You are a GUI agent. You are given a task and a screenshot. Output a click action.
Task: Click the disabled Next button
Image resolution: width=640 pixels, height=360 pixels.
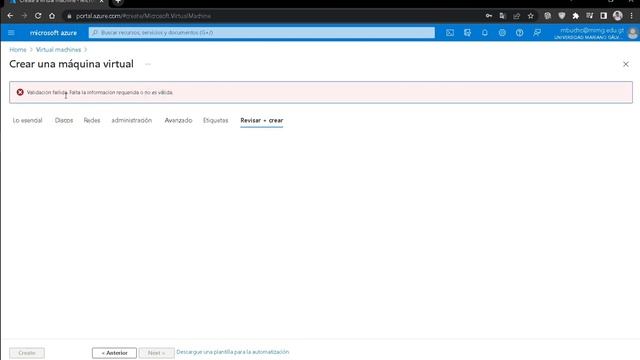(x=156, y=353)
